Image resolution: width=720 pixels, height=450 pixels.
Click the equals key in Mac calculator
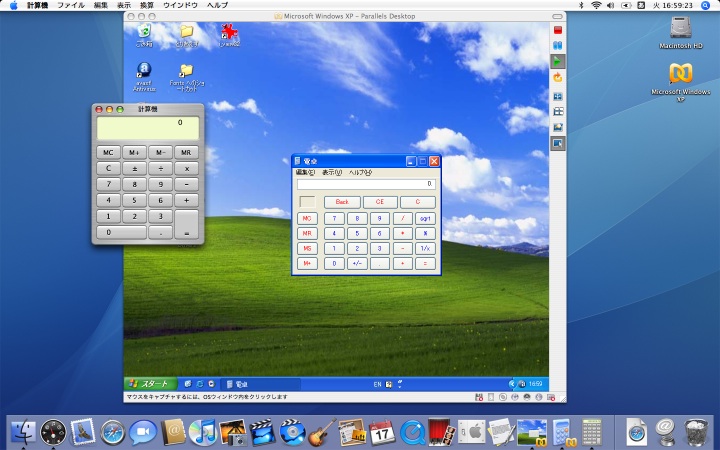tap(186, 225)
